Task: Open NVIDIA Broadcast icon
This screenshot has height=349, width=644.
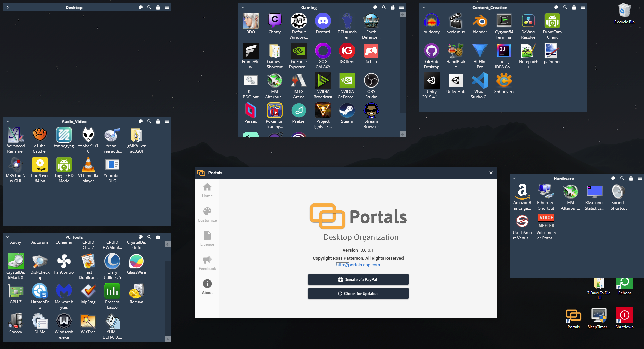Action: point(323,86)
